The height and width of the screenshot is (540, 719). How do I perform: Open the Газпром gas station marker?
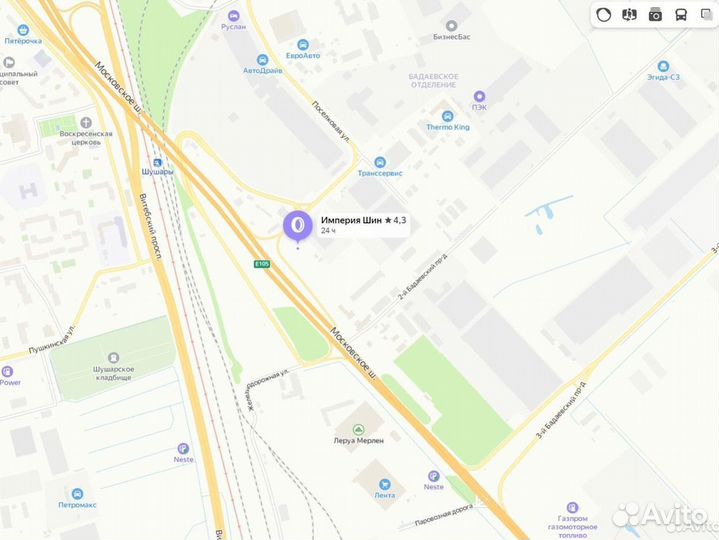[x=572, y=507]
